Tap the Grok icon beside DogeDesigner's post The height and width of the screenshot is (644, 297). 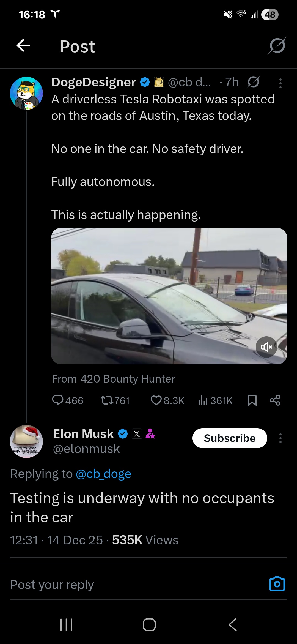pyautogui.click(x=253, y=82)
